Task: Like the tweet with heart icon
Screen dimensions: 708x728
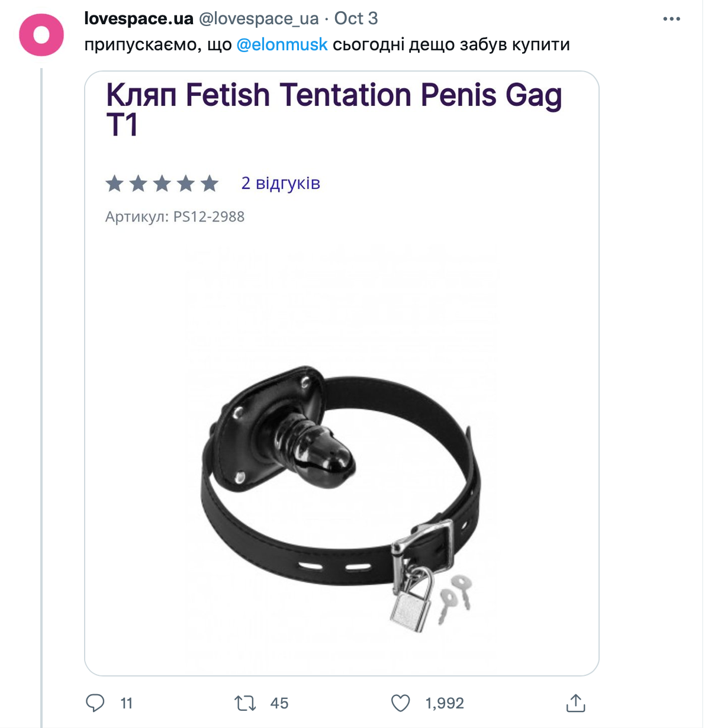Action: point(401,703)
